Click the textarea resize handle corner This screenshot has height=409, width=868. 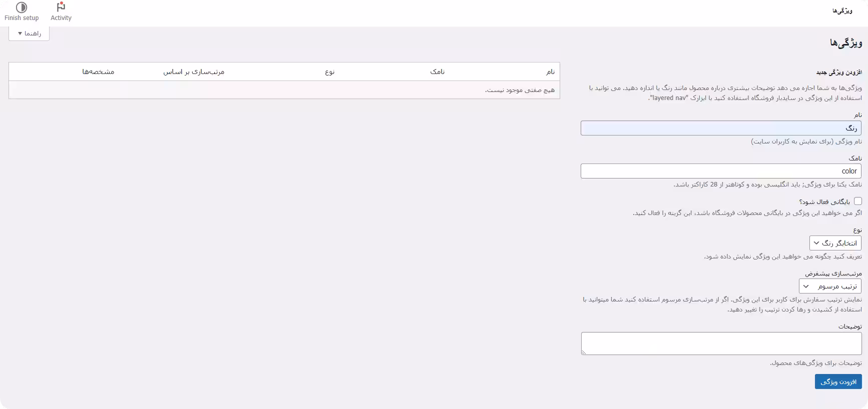point(584,352)
